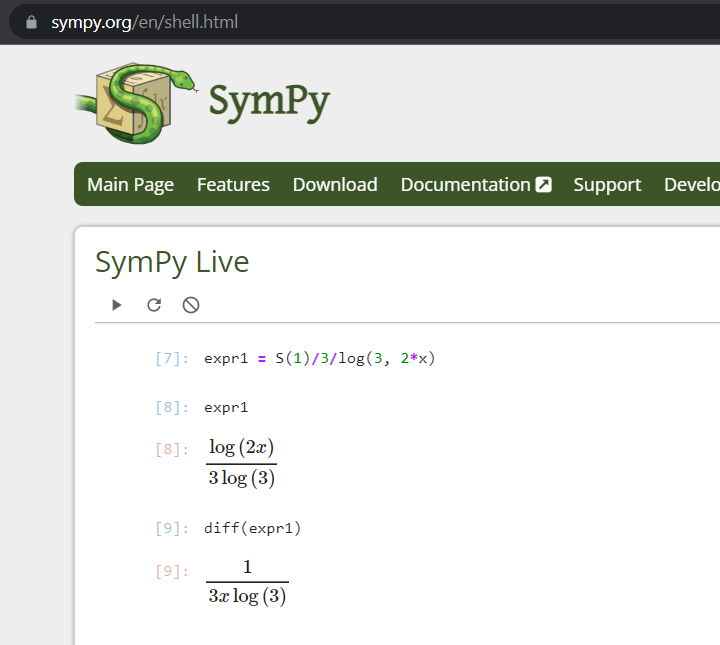Open the Main Page menu item
The height and width of the screenshot is (645, 720).
130,185
